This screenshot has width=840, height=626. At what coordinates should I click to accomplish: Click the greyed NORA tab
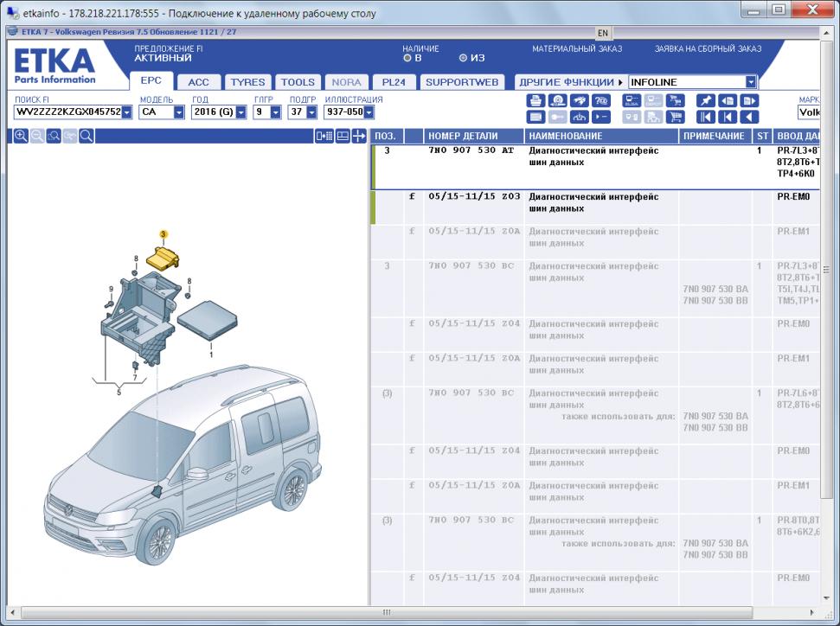346,82
